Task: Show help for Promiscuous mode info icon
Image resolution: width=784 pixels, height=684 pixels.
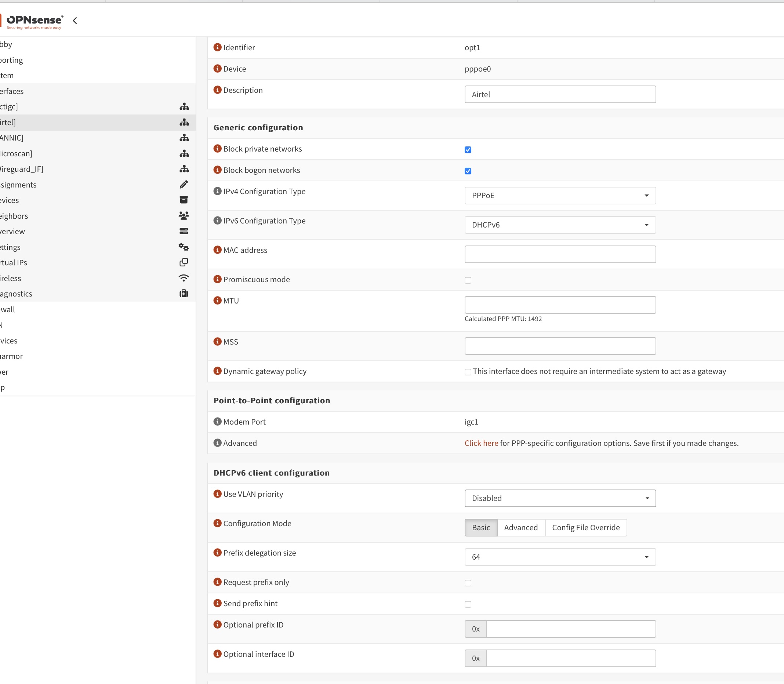Action: click(218, 279)
